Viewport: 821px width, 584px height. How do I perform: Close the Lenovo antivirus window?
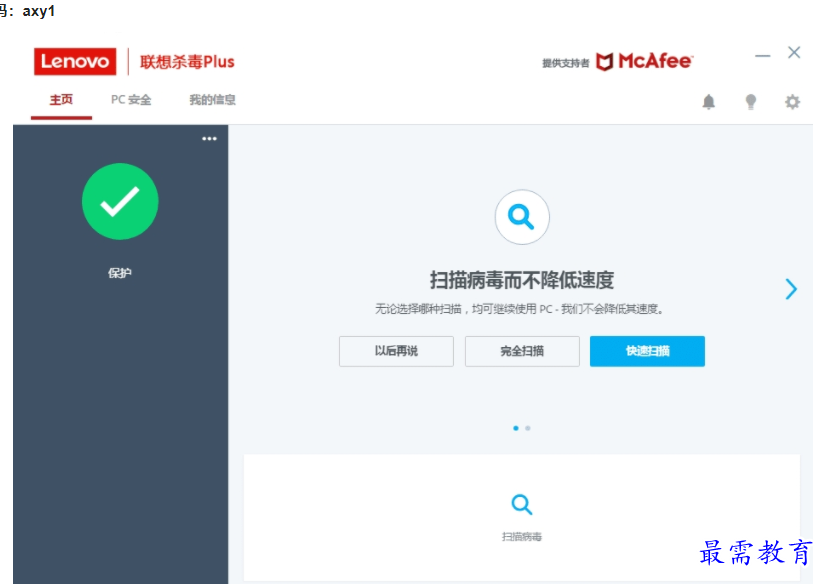click(x=794, y=52)
